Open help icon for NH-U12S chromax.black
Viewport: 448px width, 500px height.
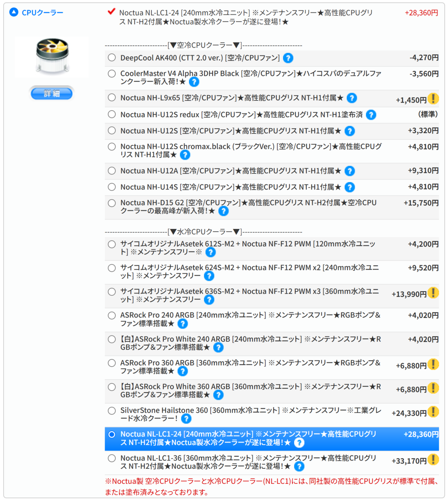[x=185, y=155]
